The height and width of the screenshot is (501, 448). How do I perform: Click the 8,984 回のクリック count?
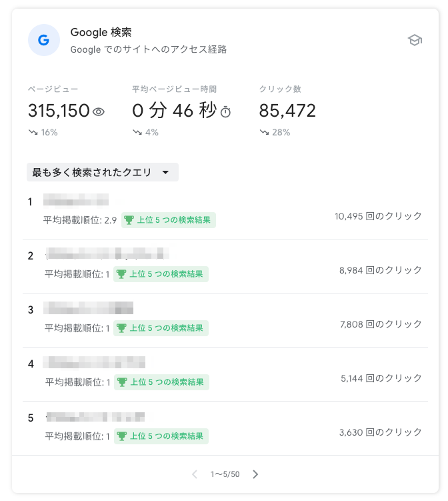(x=380, y=270)
